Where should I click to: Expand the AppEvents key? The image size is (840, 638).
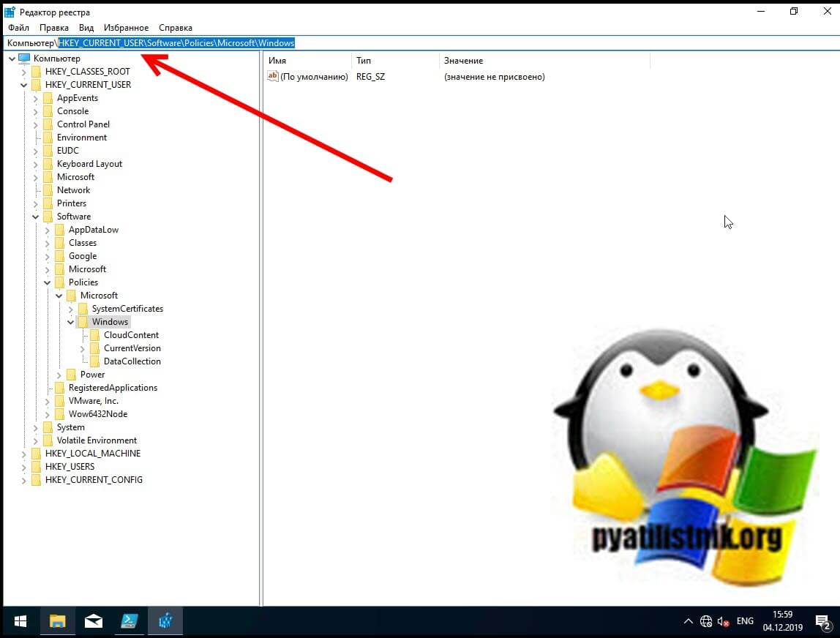(35, 98)
